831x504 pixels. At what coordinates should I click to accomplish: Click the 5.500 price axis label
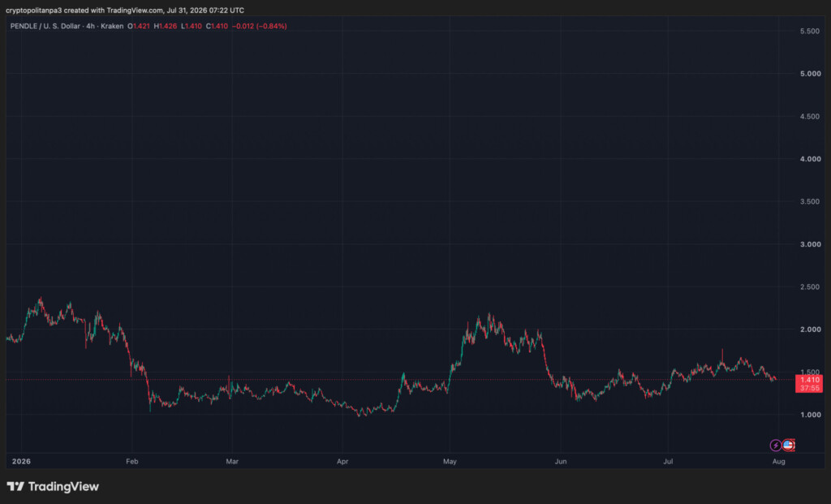pos(810,32)
